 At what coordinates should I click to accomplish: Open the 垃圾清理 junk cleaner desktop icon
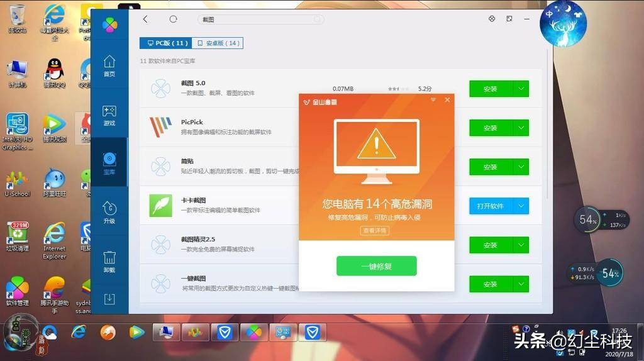coord(17,236)
